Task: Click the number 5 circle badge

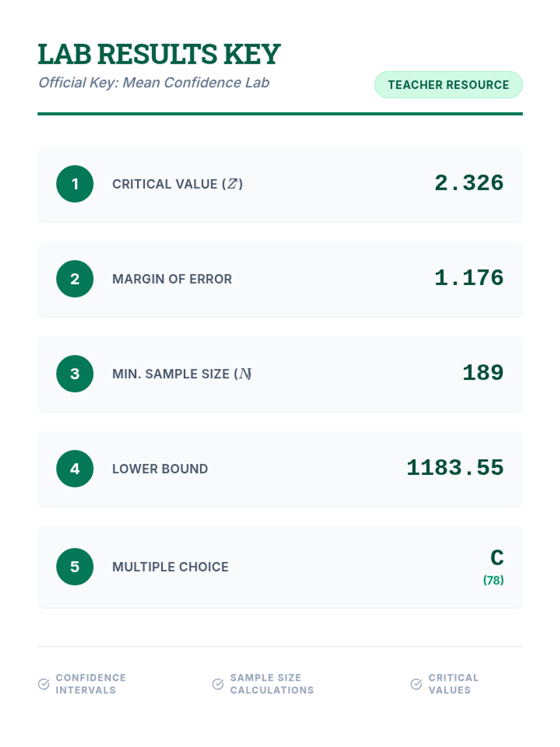Action: point(75,567)
